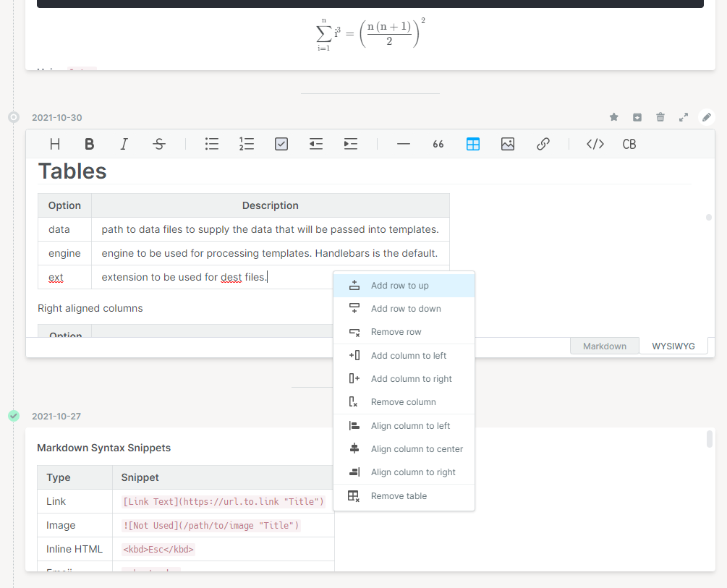Insert an image into the note
Screen dimensions: 727x588
[x=508, y=144]
